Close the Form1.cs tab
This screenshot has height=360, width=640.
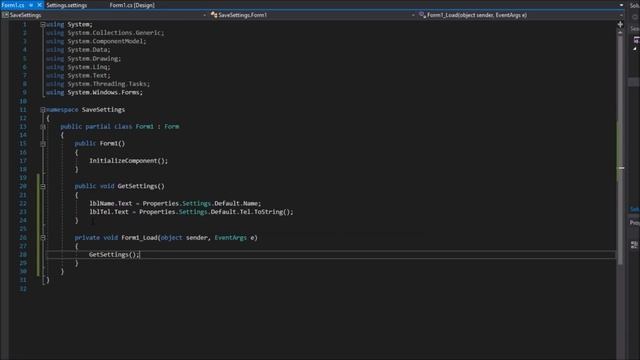(40, 5)
